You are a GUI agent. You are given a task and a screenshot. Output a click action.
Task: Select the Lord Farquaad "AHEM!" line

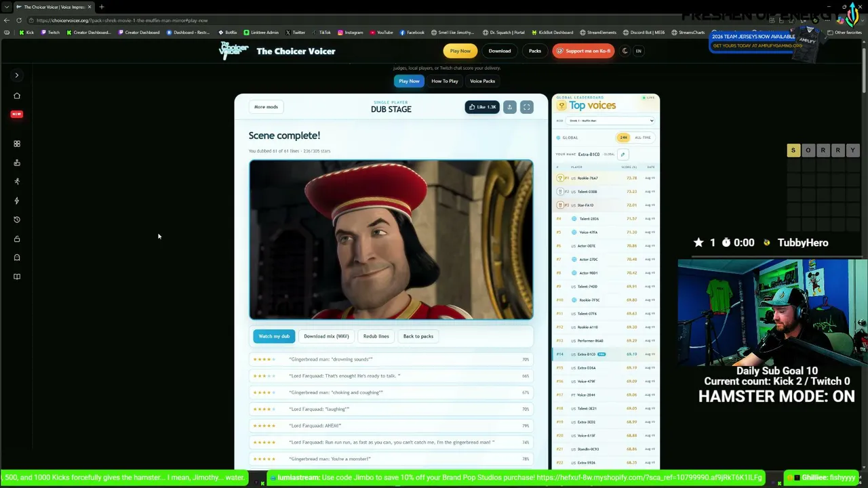click(391, 426)
